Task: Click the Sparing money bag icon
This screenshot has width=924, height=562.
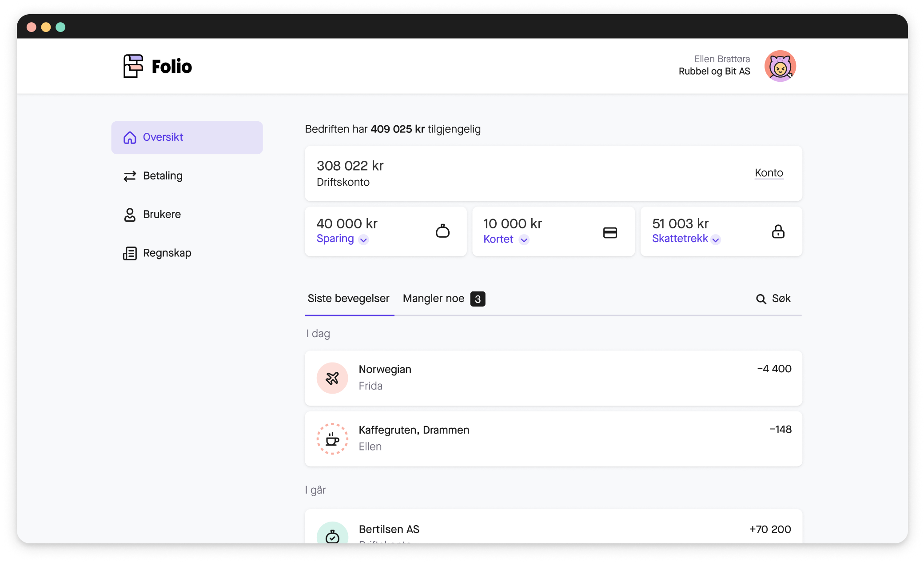Action: tap(442, 231)
